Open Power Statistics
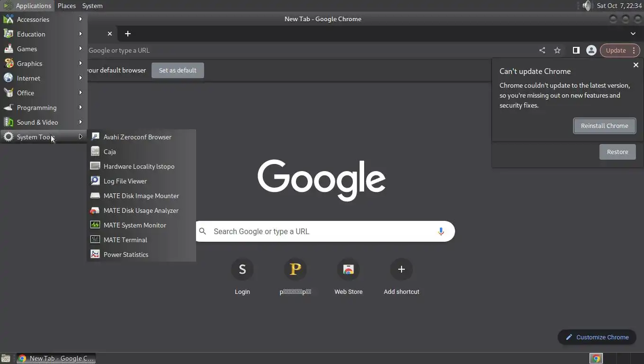The height and width of the screenshot is (364, 644). pyautogui.click(x=141, y=255)
